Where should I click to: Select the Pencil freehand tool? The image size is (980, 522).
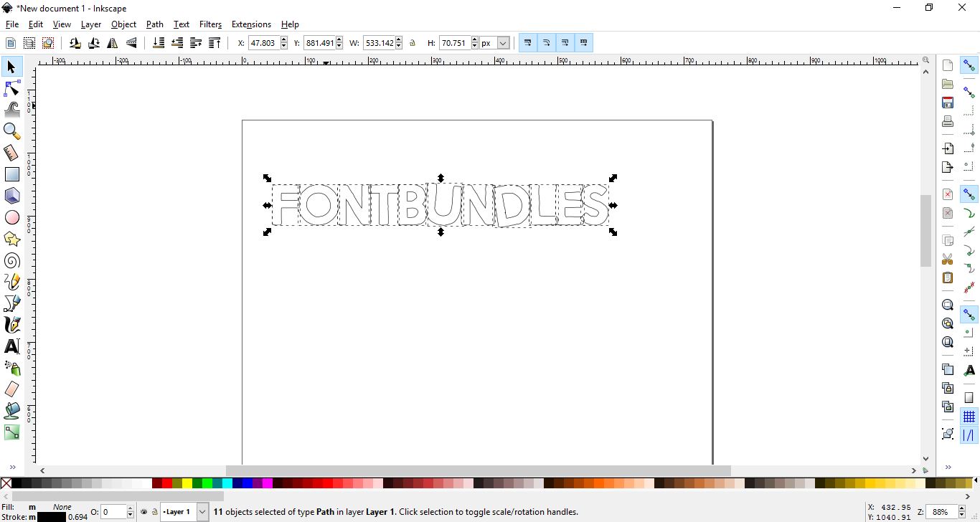(11, 282)
